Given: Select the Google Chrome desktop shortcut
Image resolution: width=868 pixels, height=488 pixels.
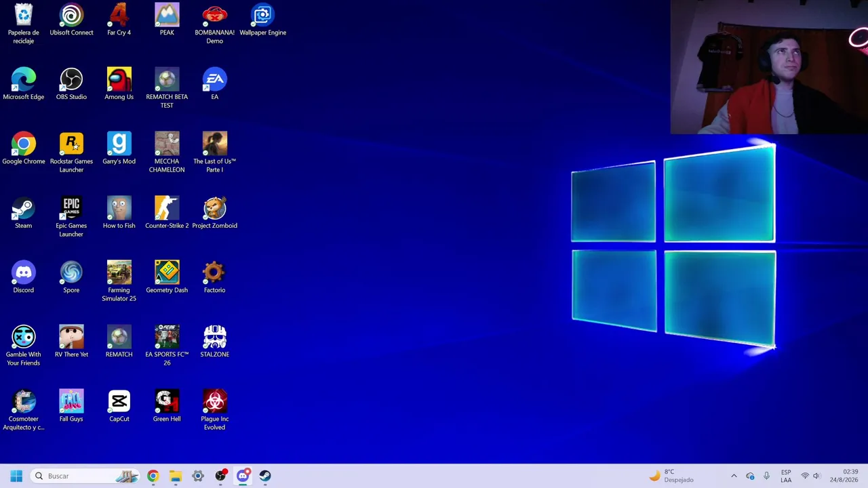Looking at the screenshot, I should click(23, 149).
